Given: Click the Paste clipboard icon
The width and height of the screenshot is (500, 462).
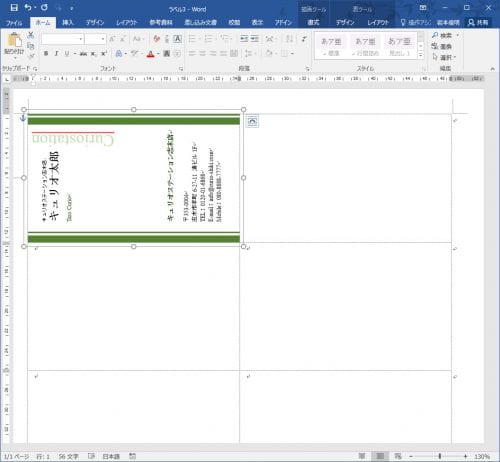Looking at the screenshot, I should click(x=14, y=40).
